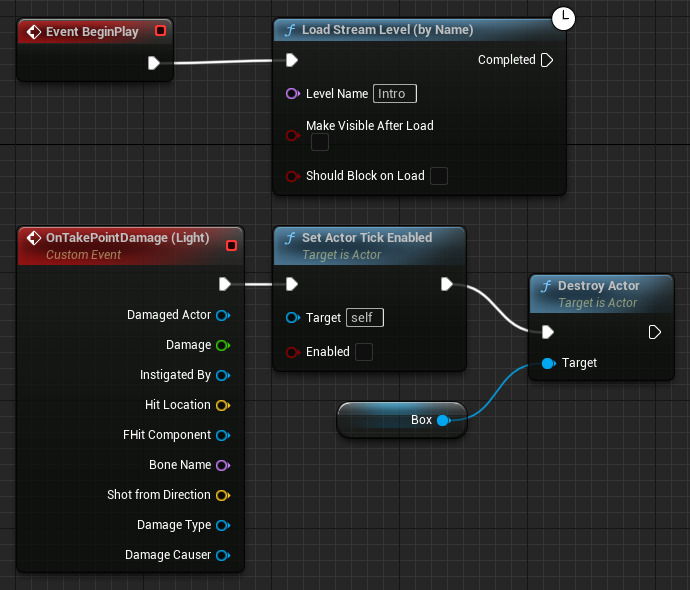
Task: Click the Damaged Actor output pin
Action: (223, 315)
